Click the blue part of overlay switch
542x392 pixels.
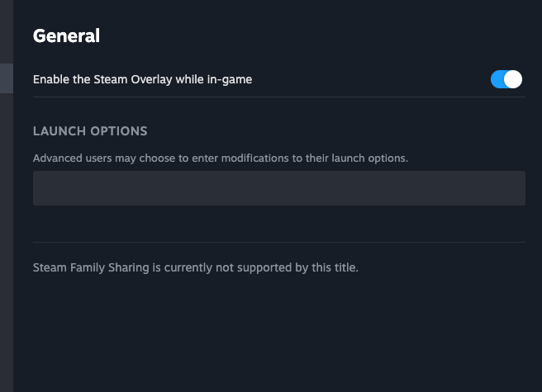pos(497,79)
